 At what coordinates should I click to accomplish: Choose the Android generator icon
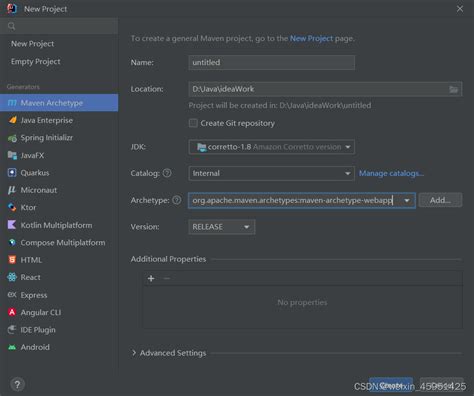pos(12,347)
